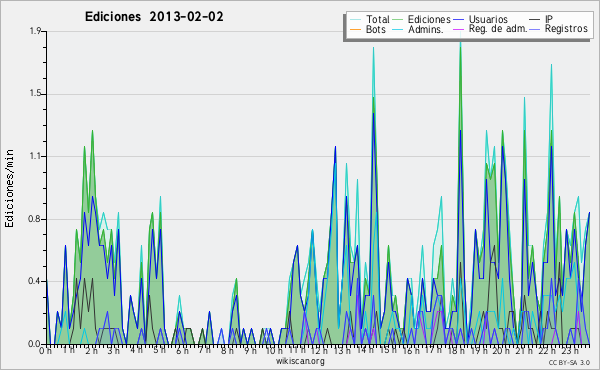Click the 'Ediciones/min' y-axis label
Screen dimensions: 600x370
(x=9, y=188)
